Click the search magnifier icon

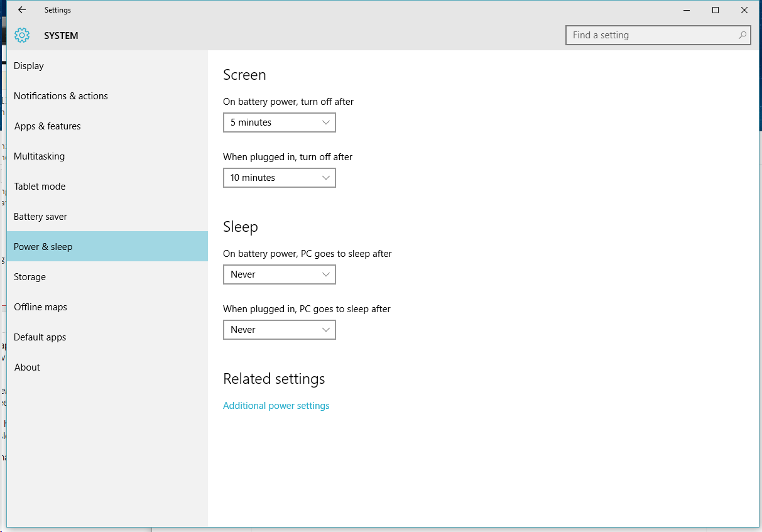743,35
